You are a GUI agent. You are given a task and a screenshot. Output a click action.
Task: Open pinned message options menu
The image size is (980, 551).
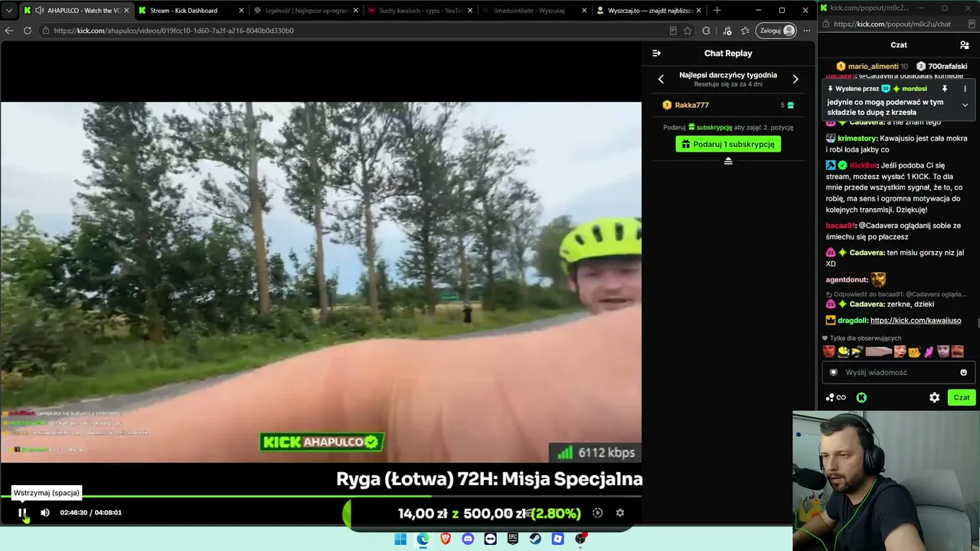click(965, 89)
